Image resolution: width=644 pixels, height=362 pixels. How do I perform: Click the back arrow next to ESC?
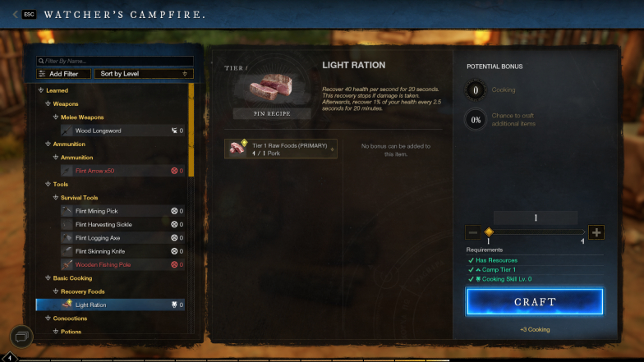pos(15,15)
